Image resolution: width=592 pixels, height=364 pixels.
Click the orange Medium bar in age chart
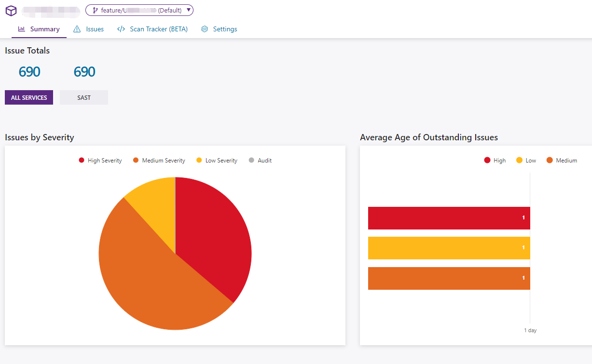pyautogui.click(x=449, y=278)
